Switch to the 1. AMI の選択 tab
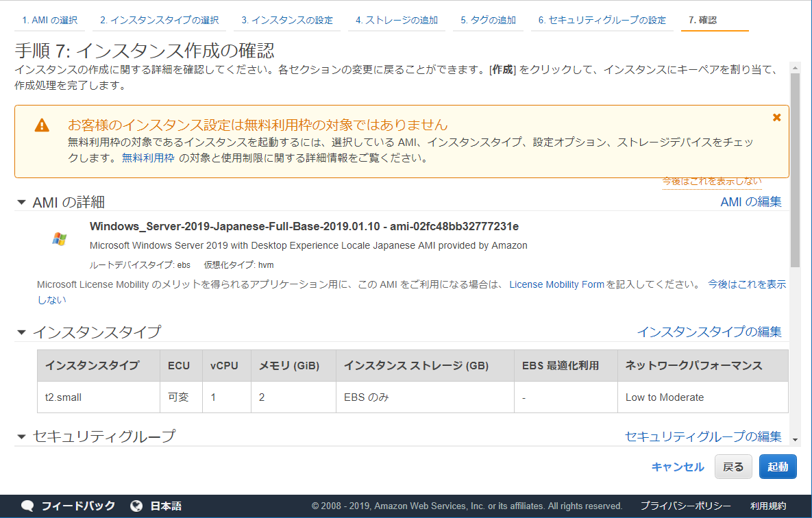 49,21
